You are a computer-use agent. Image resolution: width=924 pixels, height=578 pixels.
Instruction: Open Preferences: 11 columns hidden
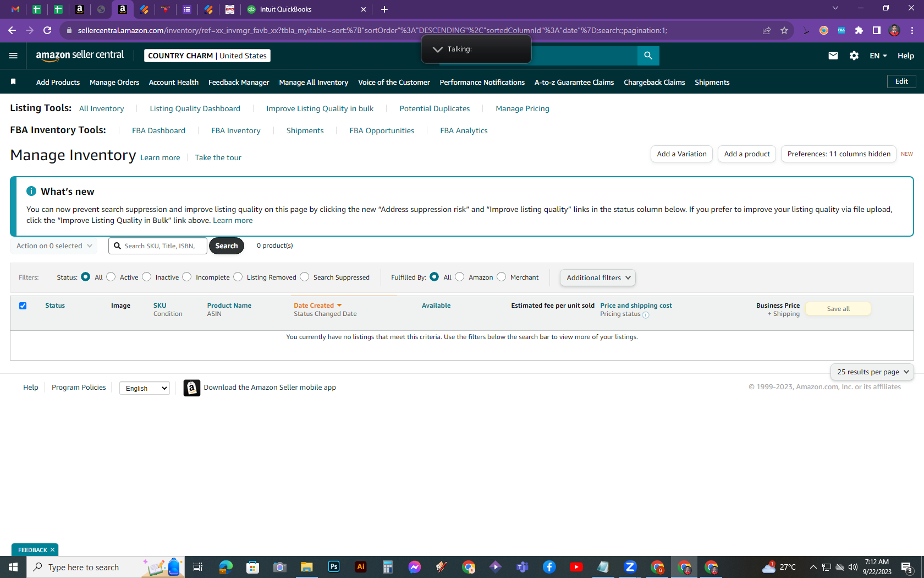(839, 154)
